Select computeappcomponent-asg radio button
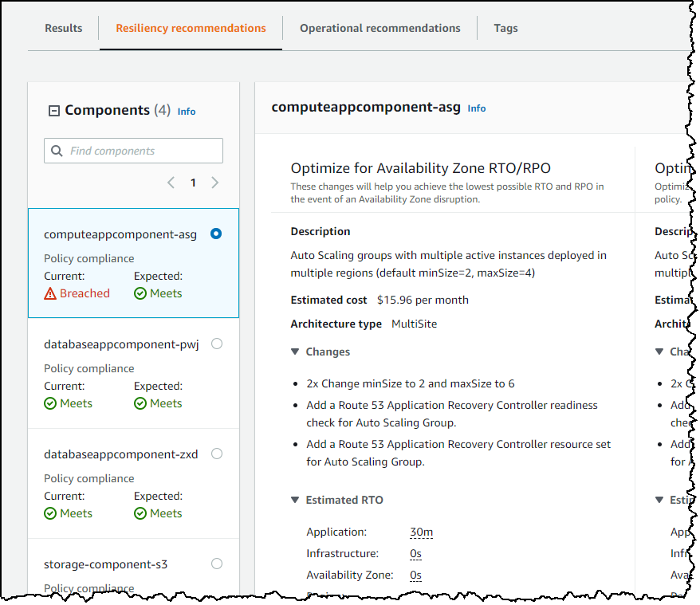Screen dimensions: 700x605 click(216, 234)
